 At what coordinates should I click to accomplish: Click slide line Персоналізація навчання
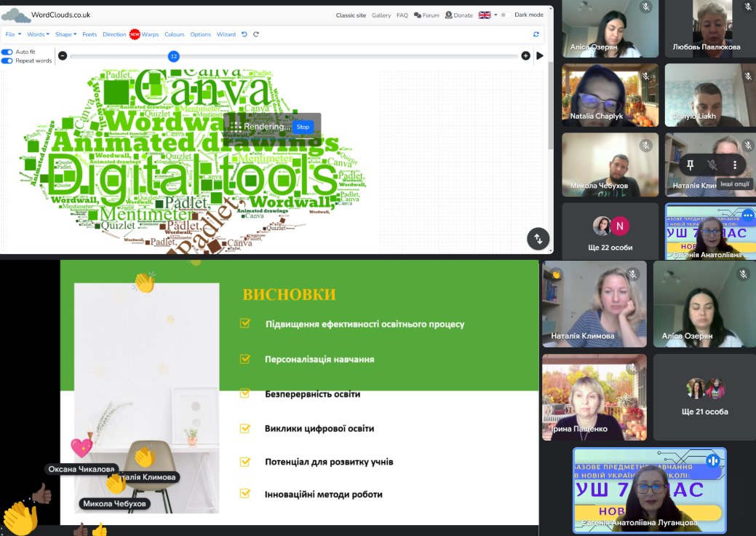(x=319, y=360)
